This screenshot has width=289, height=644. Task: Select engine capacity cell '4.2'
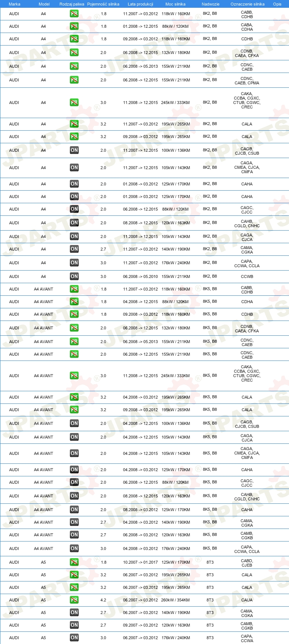click(103, 600)
